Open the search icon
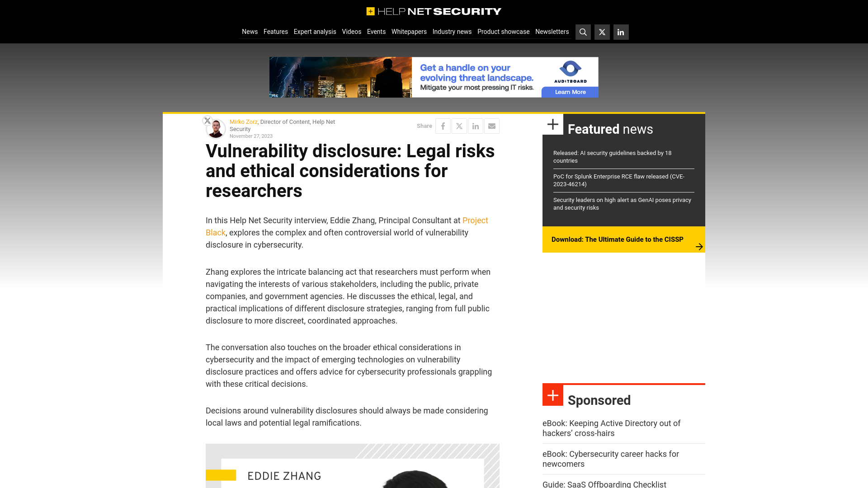This screenshot has width=868, height=488. tap(583, 32)
